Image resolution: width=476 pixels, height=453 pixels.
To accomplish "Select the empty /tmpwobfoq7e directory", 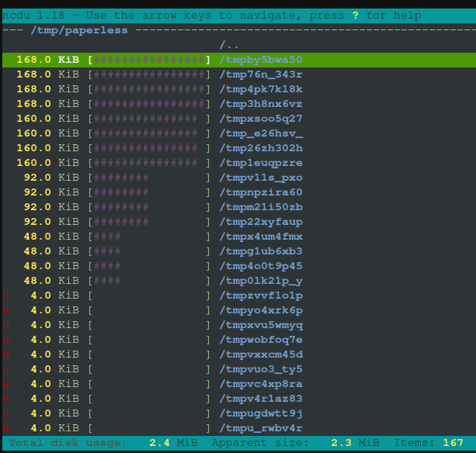I will pos(261,340).
